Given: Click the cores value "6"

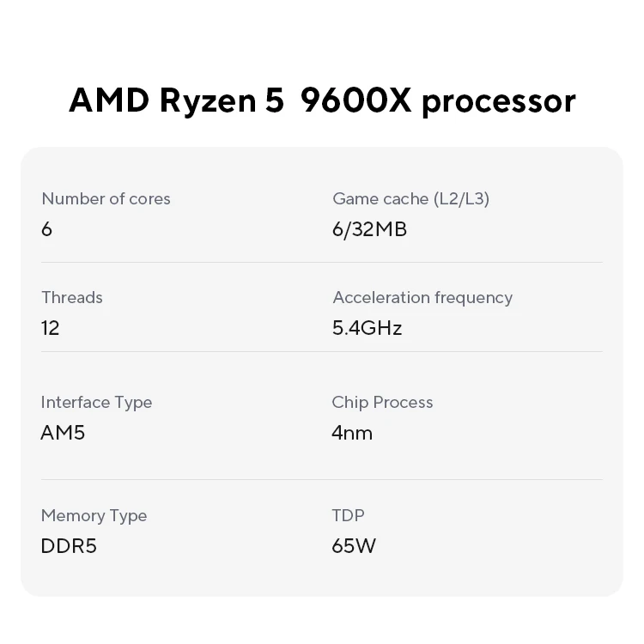Looking at the screenshot, I should pyautogui.click(x=46, y=229).
